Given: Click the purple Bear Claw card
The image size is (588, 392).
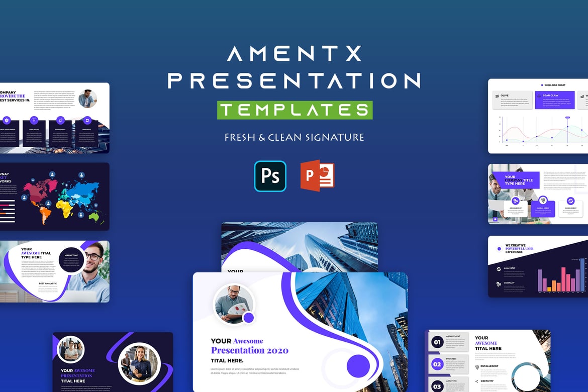Looking at the screenshot, I should point(555,100).
